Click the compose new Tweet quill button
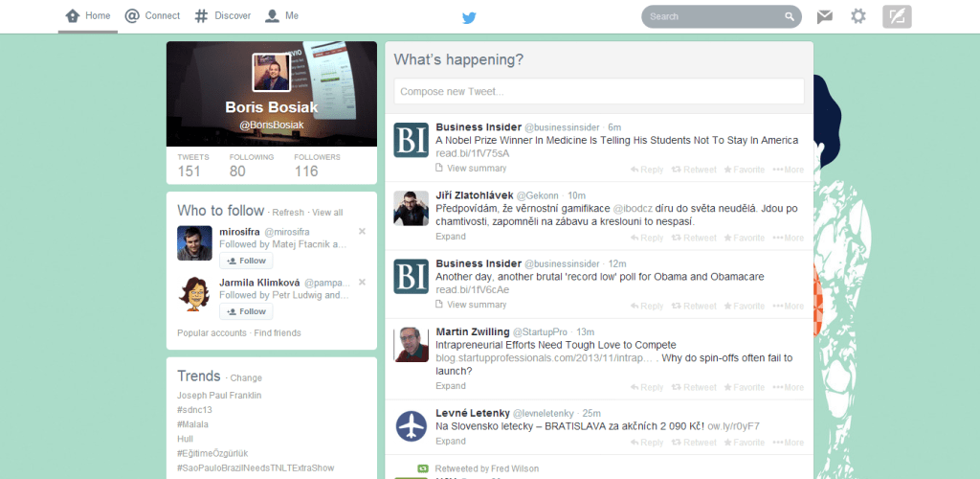Screen dimensions: 980x479 click(x=897, y=17)
